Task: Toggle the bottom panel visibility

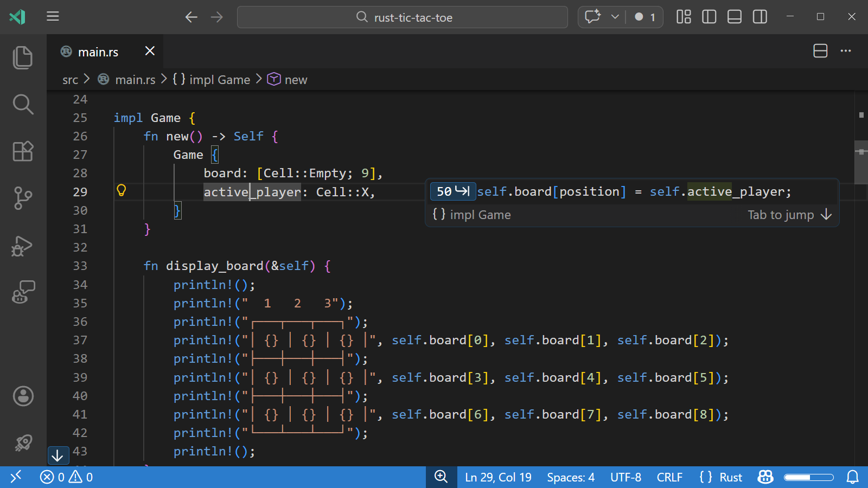Action: (735, 17)
